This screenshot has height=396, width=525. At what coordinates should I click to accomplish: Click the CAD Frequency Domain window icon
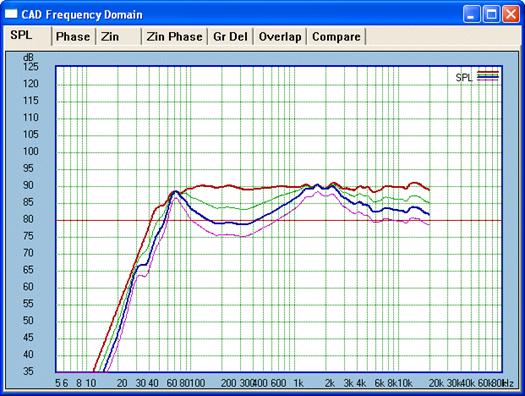[11, 14]
